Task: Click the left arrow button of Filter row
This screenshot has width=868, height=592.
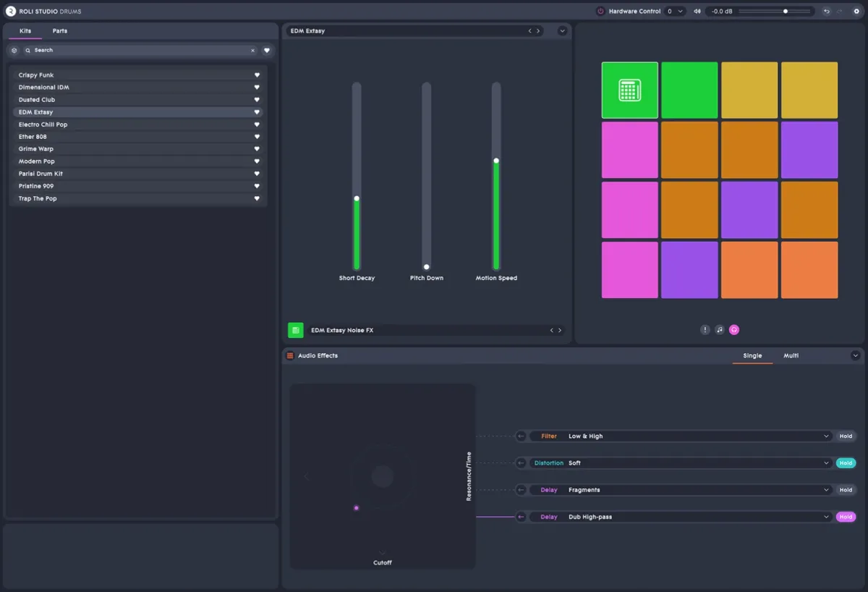Action: 521,436
